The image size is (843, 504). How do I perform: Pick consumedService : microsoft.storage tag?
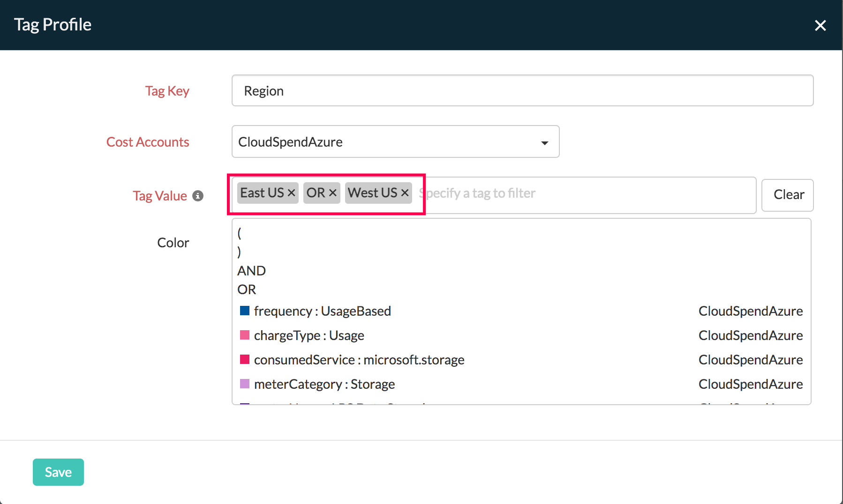pos(359,360)
